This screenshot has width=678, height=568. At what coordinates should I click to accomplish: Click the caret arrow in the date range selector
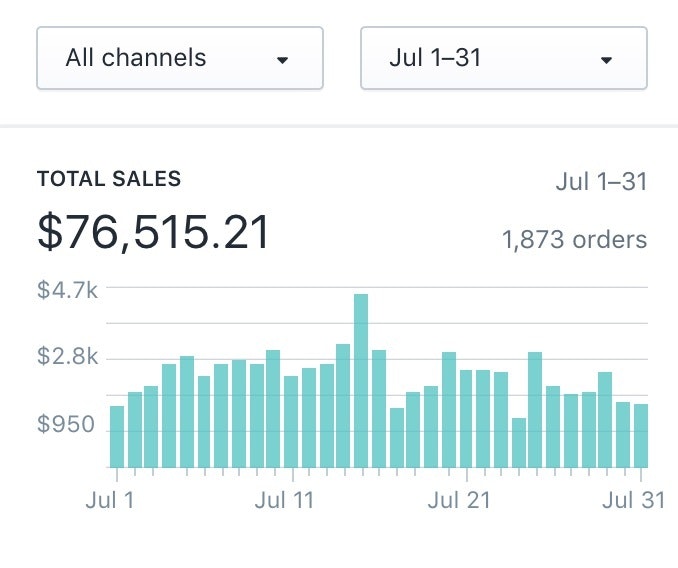tap(606, 60)
